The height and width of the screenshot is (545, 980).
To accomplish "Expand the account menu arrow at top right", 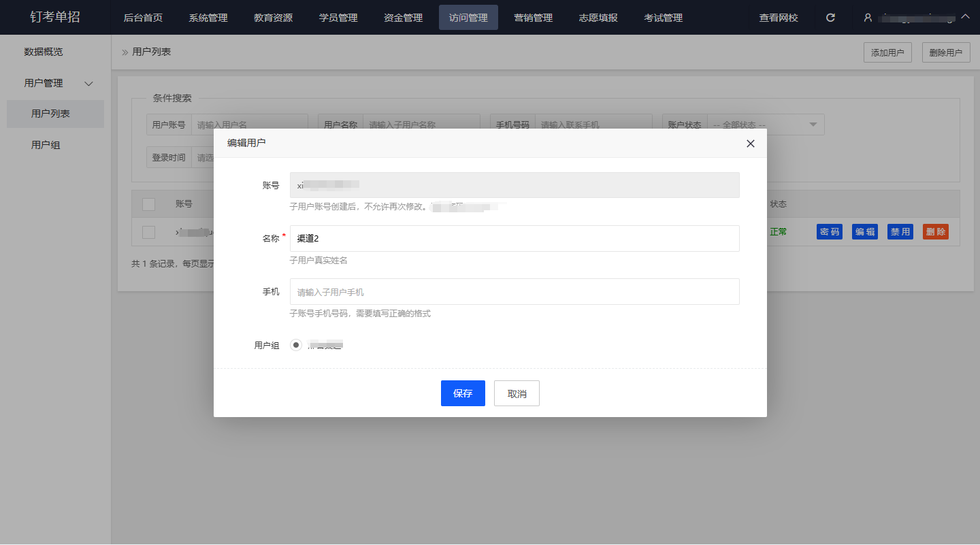I will (964, 17).
